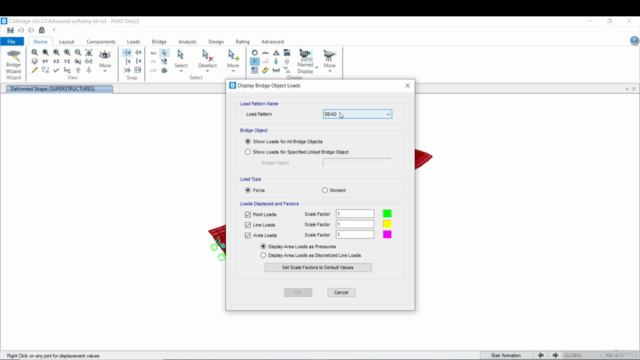Select the Deformed Shape (SUPERSTRUCTURES) view tab
This screenshot has height=360, width=640.
59,89
